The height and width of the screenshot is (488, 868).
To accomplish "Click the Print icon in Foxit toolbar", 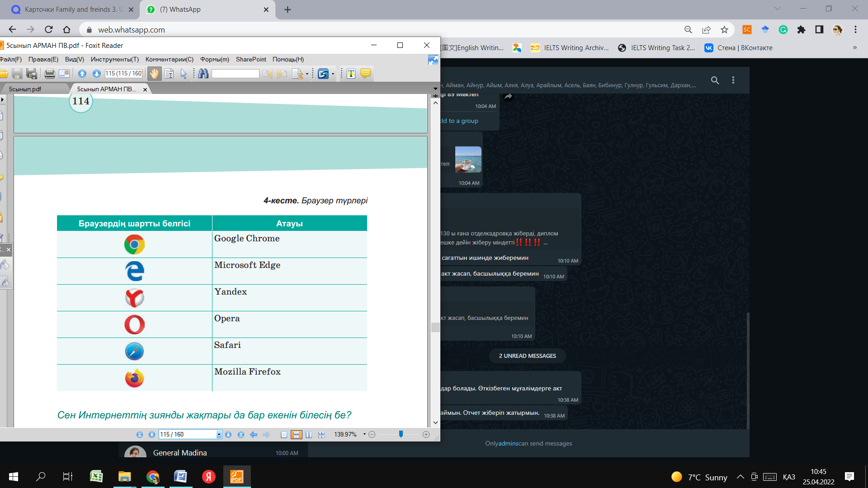I will point(50,74).
